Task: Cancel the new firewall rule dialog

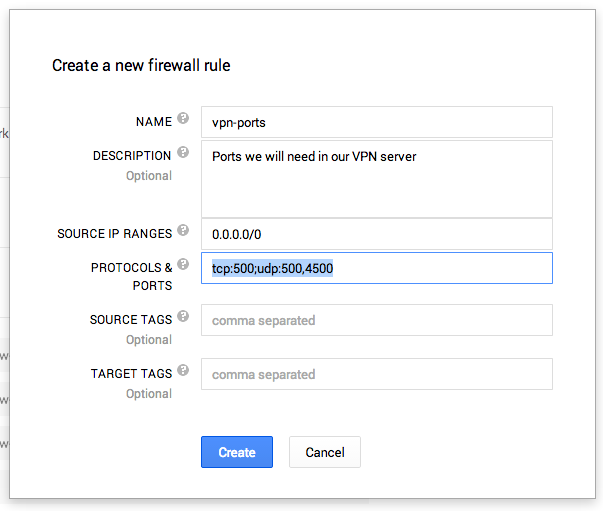Action: [324, 452]
